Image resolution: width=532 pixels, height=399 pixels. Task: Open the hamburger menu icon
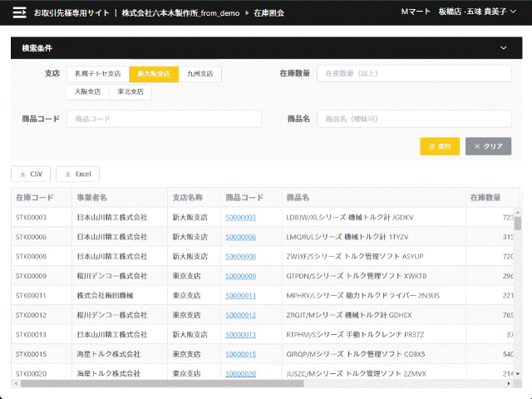coord(19,13)
